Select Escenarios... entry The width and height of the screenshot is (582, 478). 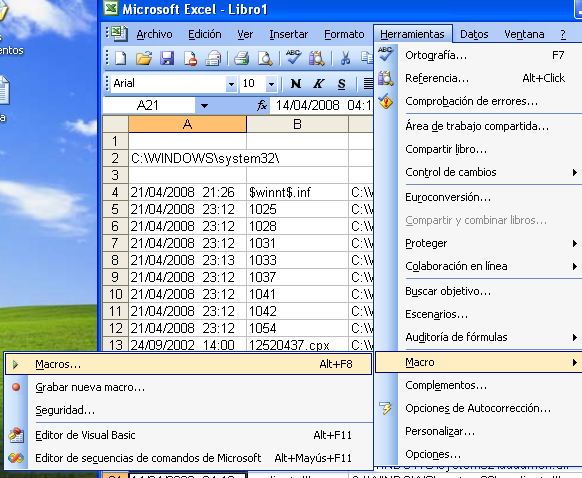tap(478, 314)
